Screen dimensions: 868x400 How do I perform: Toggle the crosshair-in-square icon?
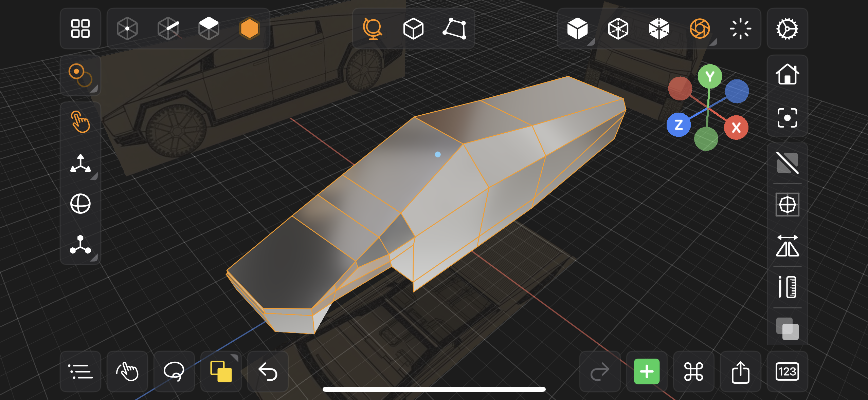[787, 205]
